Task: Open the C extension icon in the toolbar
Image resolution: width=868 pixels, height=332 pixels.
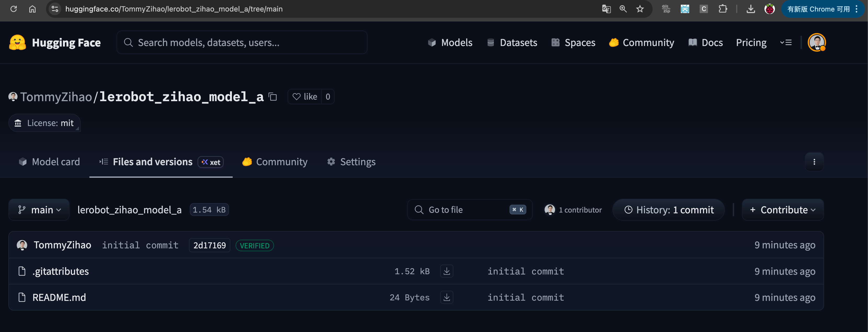Action: (x=704, y=9)
